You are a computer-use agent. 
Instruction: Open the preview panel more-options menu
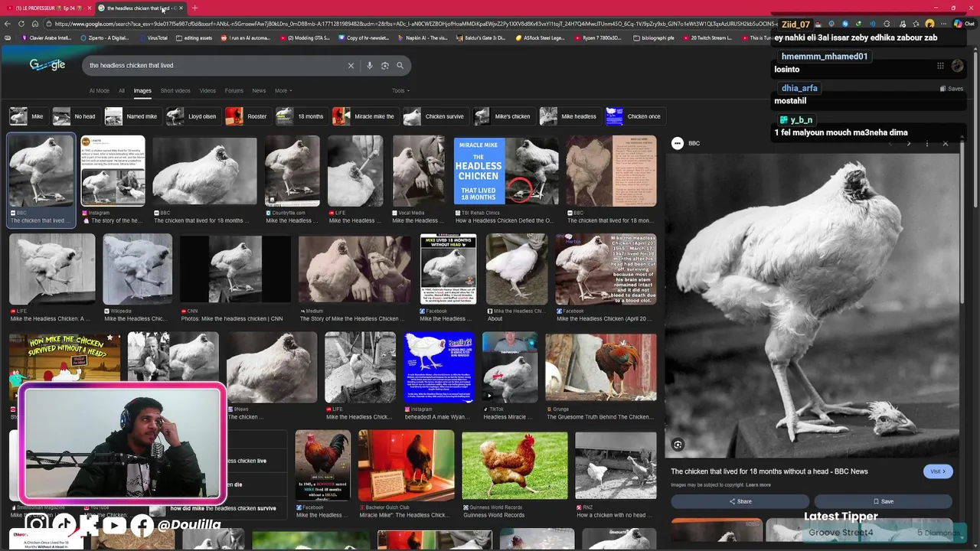point(926,144)
